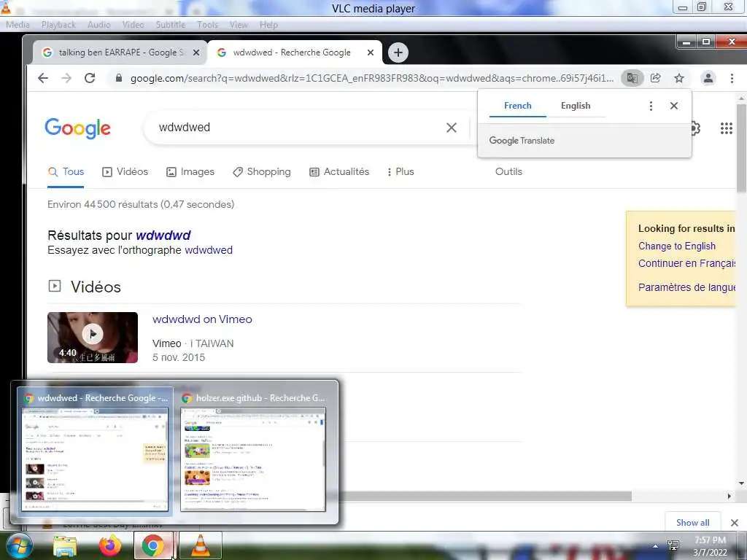Open Chrome's three-dot menu
This screenshot has height=560, width=747.
click(732, 78)
